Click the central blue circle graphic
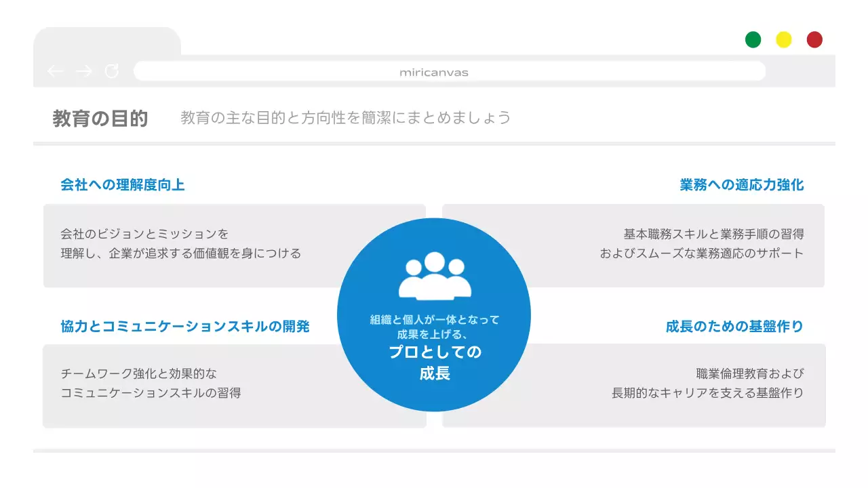 pyautogui.click(x=434, y=314)
